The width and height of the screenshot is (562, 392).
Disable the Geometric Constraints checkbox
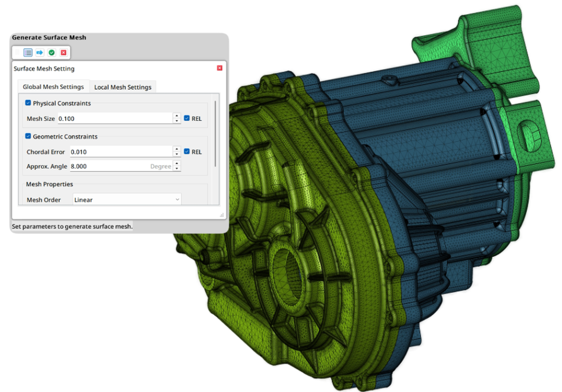pos(28,136)
